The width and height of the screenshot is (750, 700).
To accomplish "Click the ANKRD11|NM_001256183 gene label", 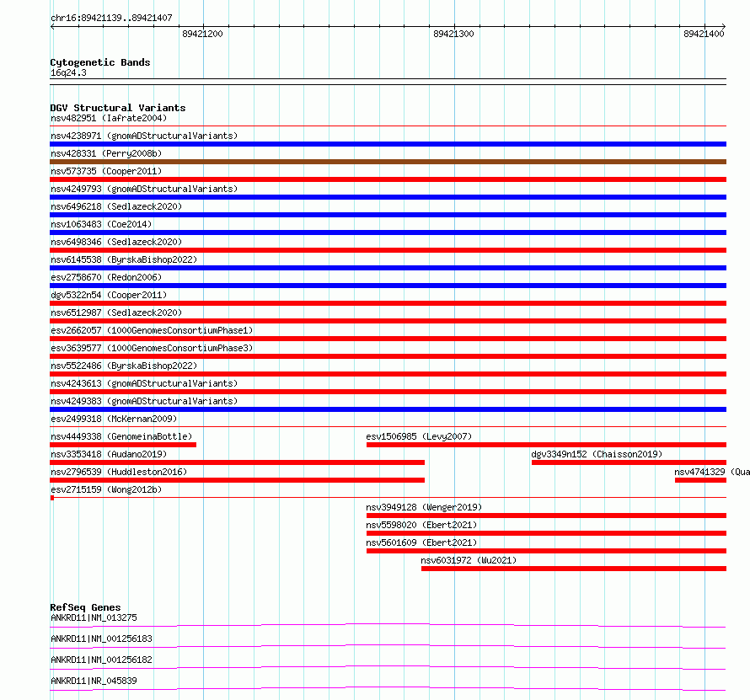I will coord(101,639).
